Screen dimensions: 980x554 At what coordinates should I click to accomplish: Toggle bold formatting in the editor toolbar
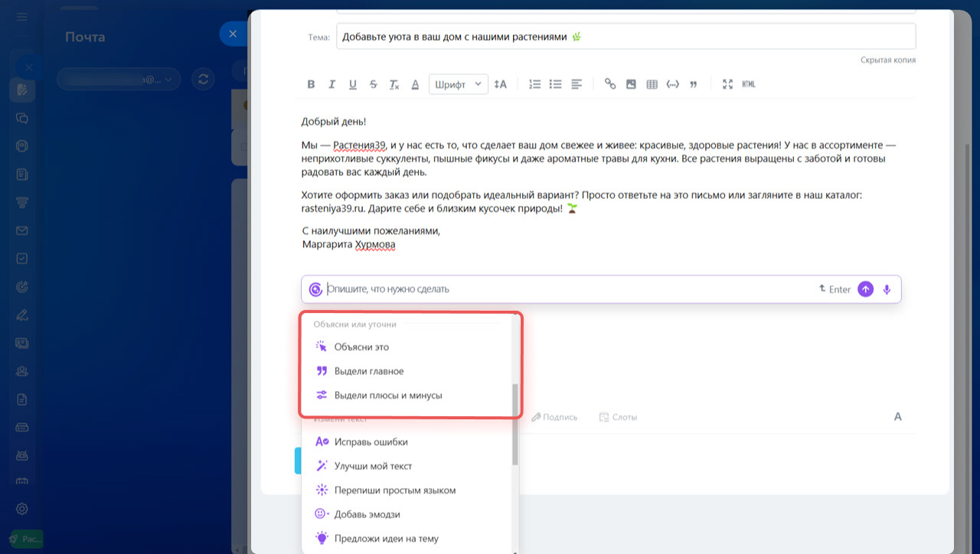311,84
